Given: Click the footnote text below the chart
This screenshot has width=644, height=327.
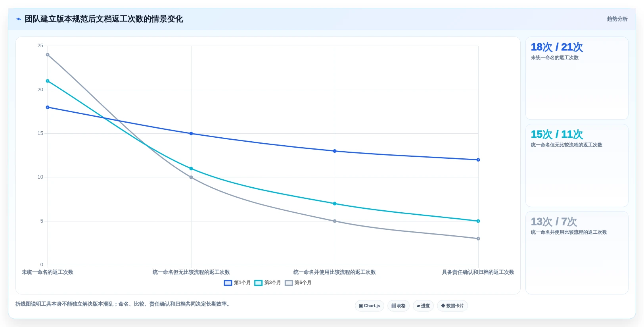Looking at the screenshot, I should [x=123, y=304].
